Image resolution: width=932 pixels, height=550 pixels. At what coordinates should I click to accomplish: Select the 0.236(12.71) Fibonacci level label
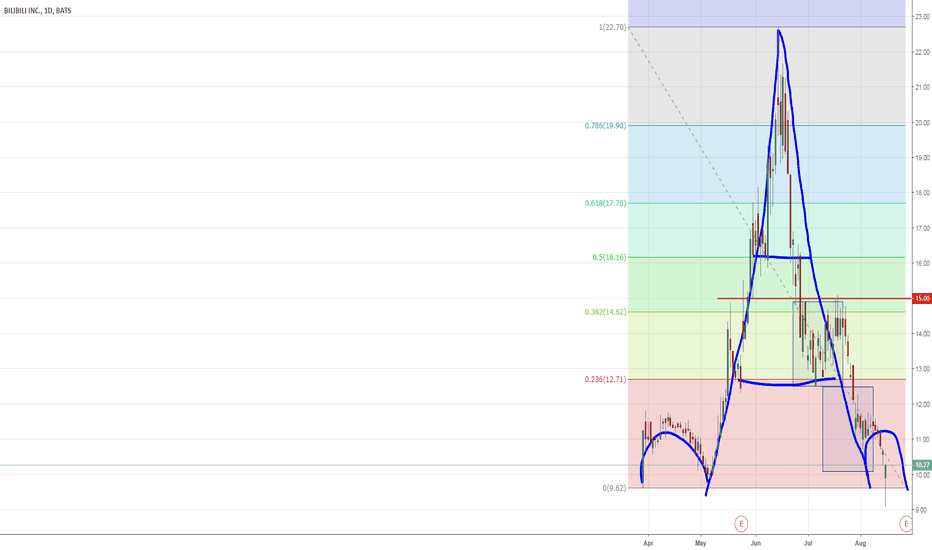pyautogui.click(x=605, y=379)
